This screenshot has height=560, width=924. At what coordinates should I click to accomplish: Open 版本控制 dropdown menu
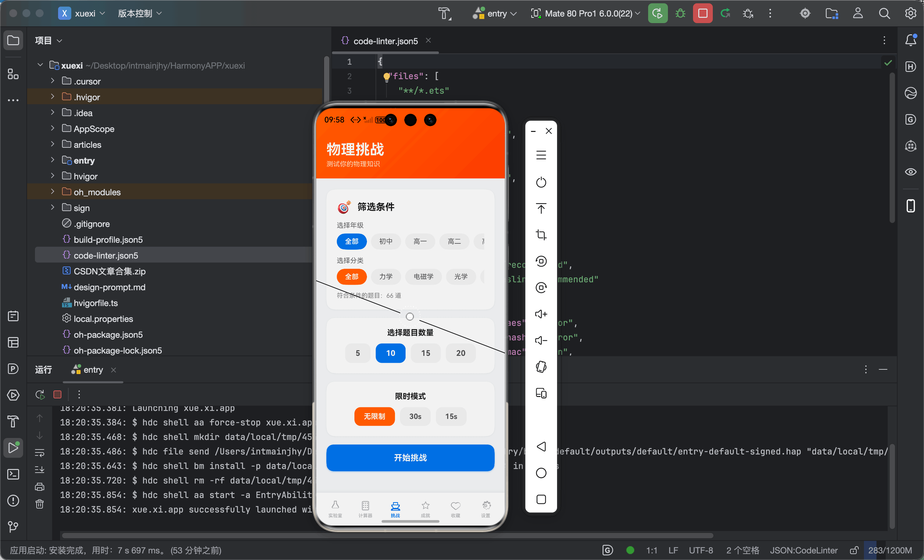[140, 14]
